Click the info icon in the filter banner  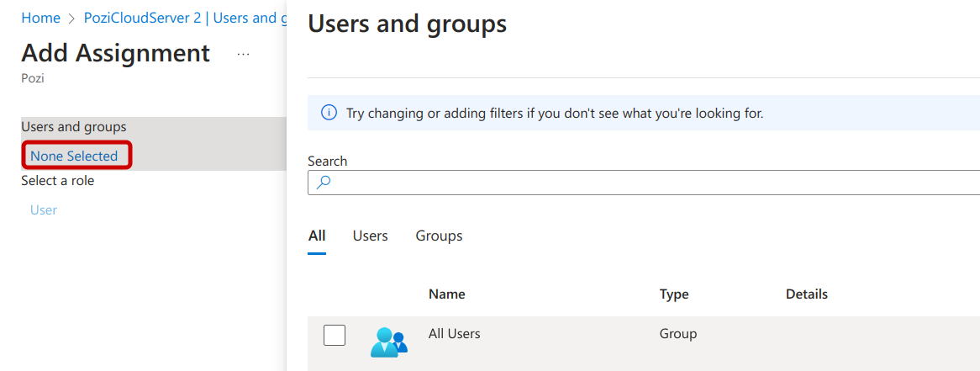click(329, 113)
